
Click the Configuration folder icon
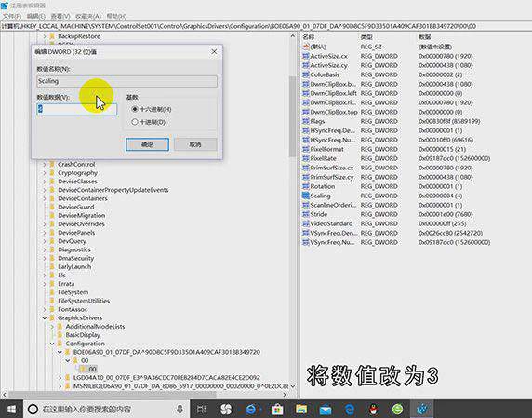click(x=60, y=344)
